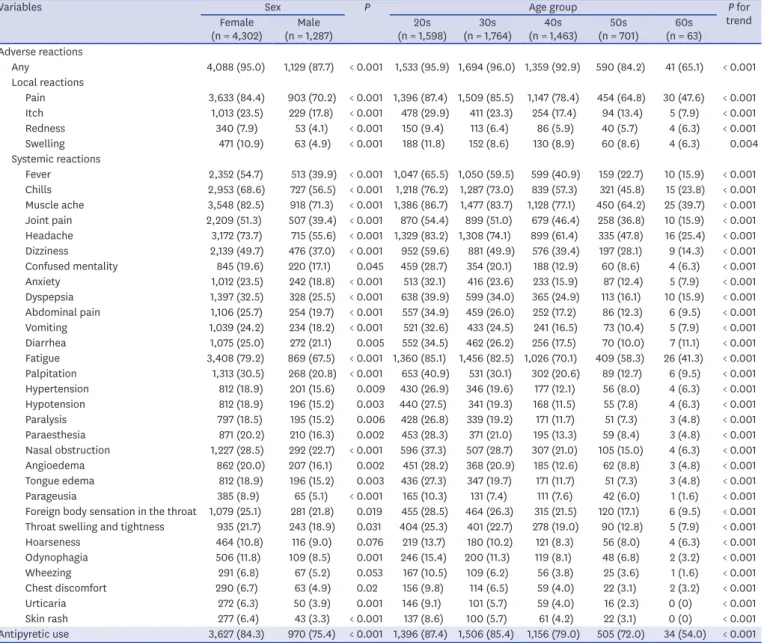Select the 'Female (n = 4,302)' column header
The width and height of the screenshot is (770, 643).
237,29
